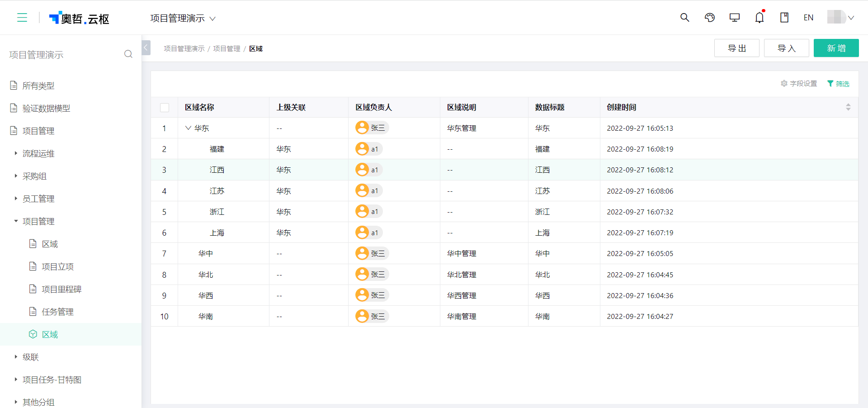868x408 pixels.
Task: Open 项目立项 in sidebar
Action: click(x=57, y=266)
